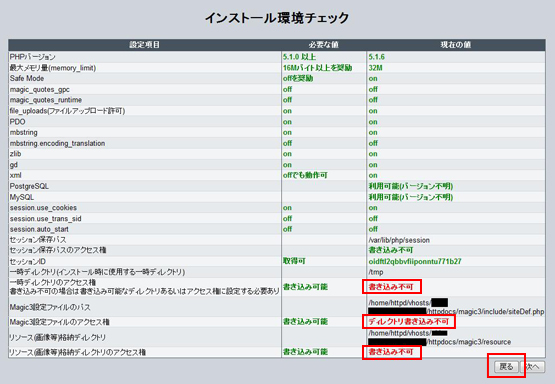Click the 16Mバイト以上を奨励 required value

pyautogui.click(x=317, y=68)
